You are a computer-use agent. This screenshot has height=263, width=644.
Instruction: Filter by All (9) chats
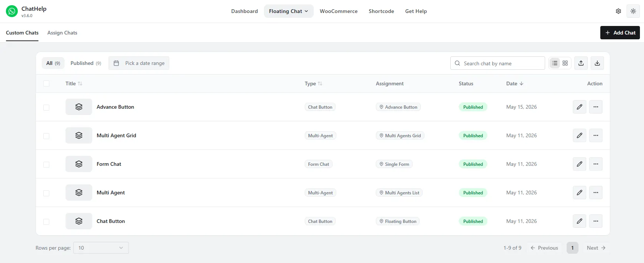pyautogui.click(x=53, y=63)
